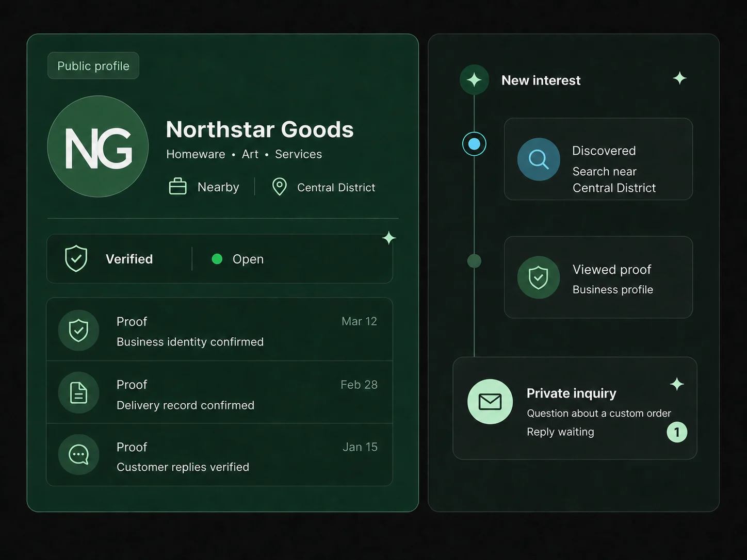
Task: Select the dim timeline marker by Viewed proof
Action: pyautogui.click(x=474, y=261)
